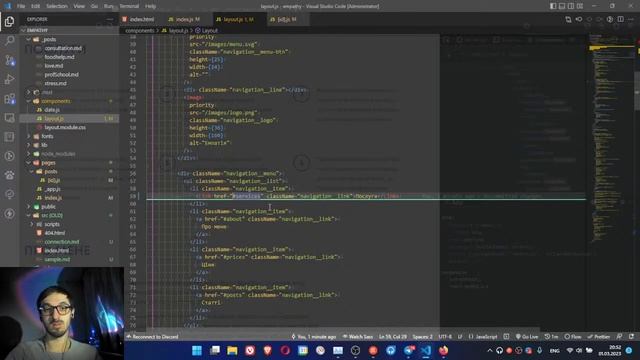Open the Extensions view
Screen dimensions: 640x360
point(9,98)
